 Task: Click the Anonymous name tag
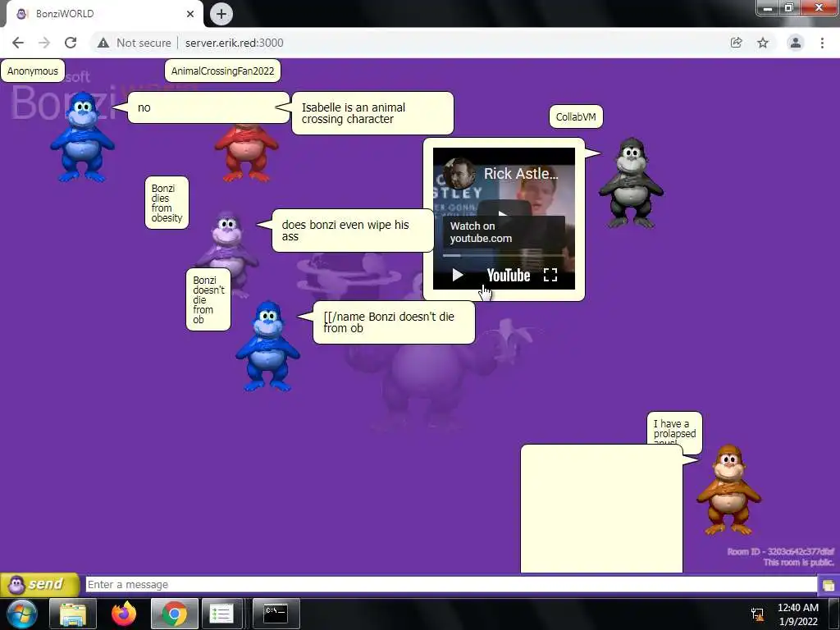click(33, 71)
